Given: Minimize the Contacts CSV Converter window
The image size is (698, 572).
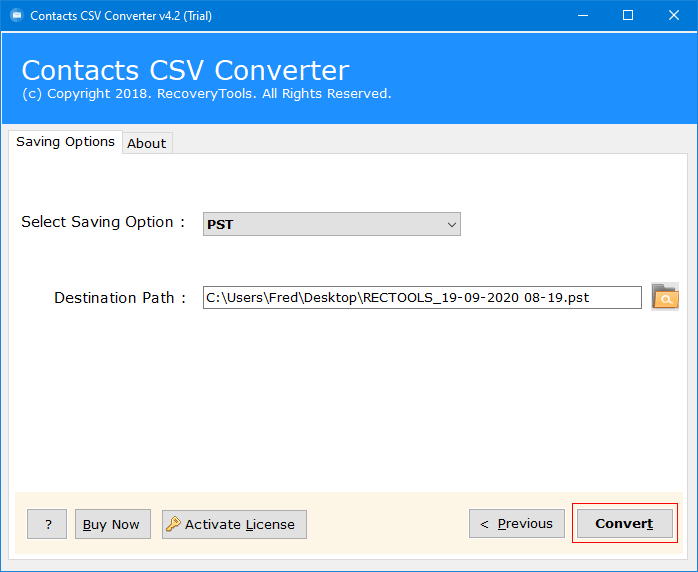Looking at the screenshot, I should [583, 16].
